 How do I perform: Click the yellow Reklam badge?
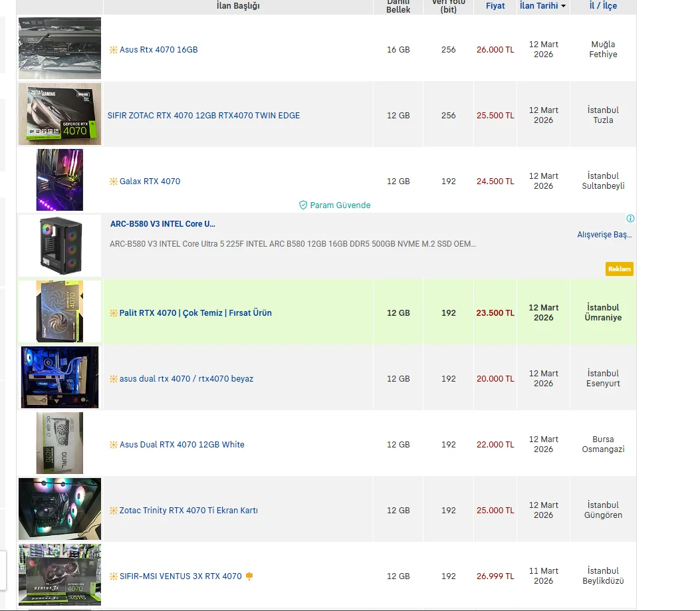tap(619, 269)
